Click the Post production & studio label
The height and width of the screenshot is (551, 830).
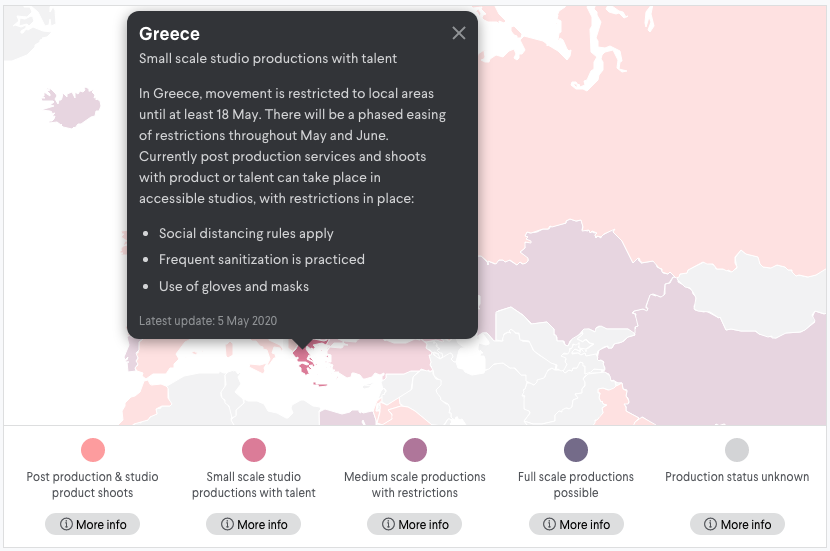coord(93,484)
